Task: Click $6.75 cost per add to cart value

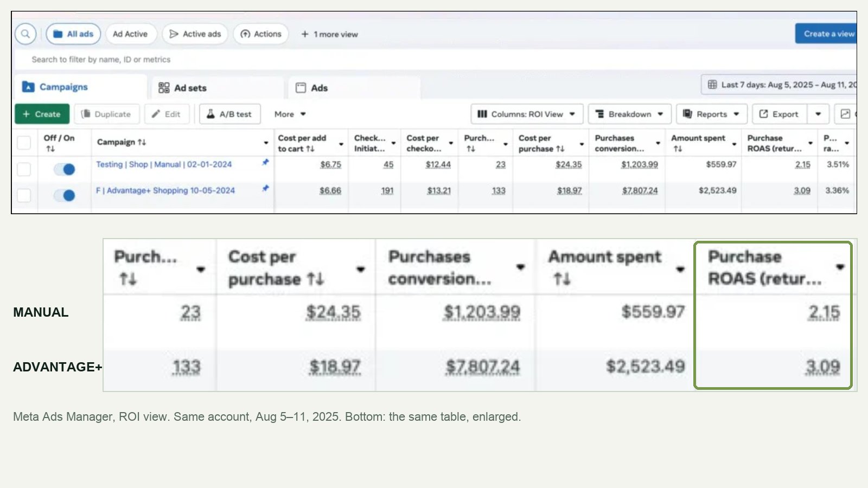Action: pyautogui.click(x=330, y=164)
